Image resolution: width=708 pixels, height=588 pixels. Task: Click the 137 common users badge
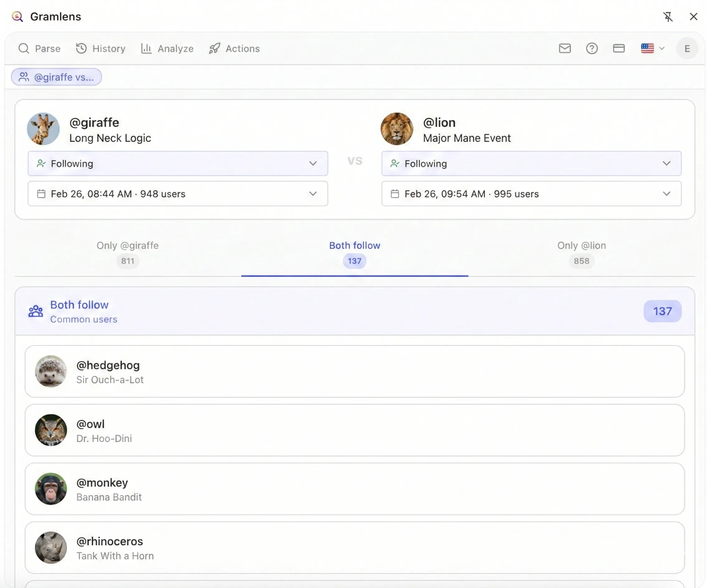(x=662, y=311)
